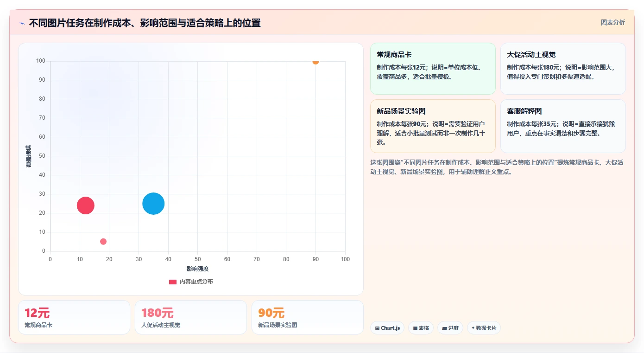644x353 pixels.
Task: Click the 90元 stat card value
Action: tap(271, 313)
